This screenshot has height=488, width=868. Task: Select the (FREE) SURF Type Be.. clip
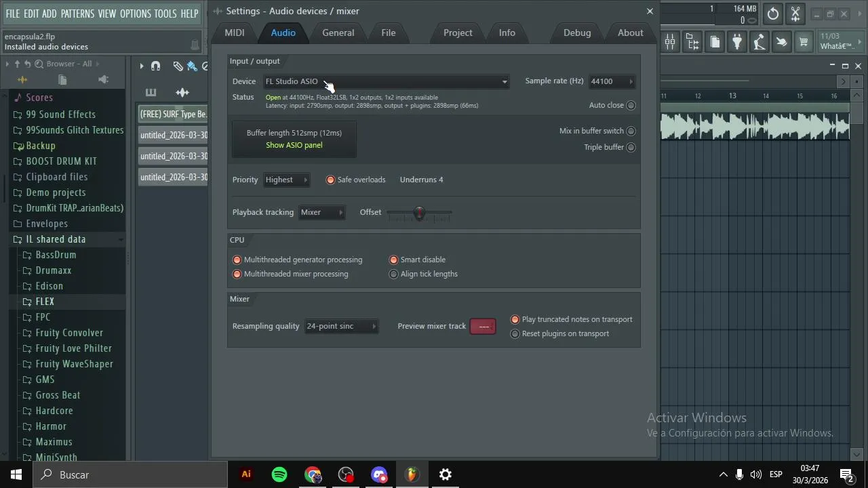174,114
